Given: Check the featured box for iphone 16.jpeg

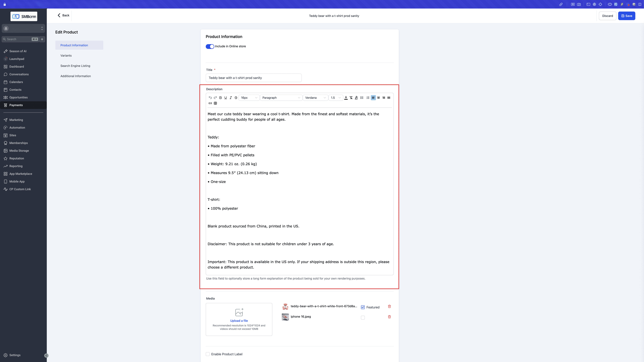Looking at the screenshot, I should pos(363,317).
